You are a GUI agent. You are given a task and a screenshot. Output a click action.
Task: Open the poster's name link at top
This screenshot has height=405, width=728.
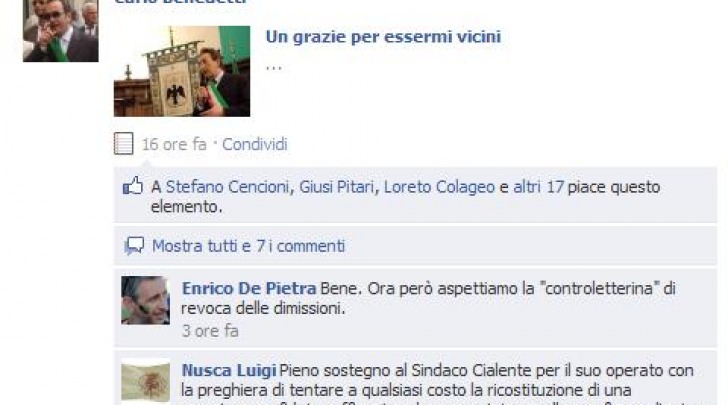[181, 2]
